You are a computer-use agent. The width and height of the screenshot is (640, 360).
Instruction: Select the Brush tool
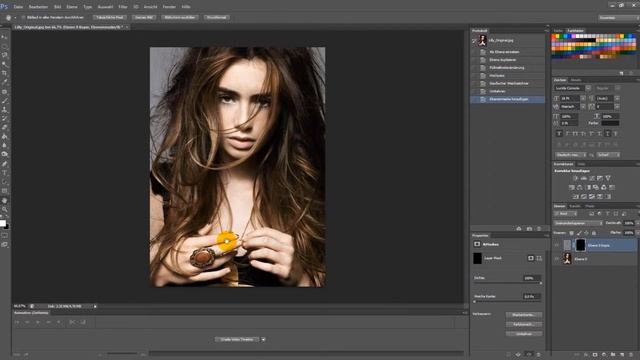click(x=4, y=100)
